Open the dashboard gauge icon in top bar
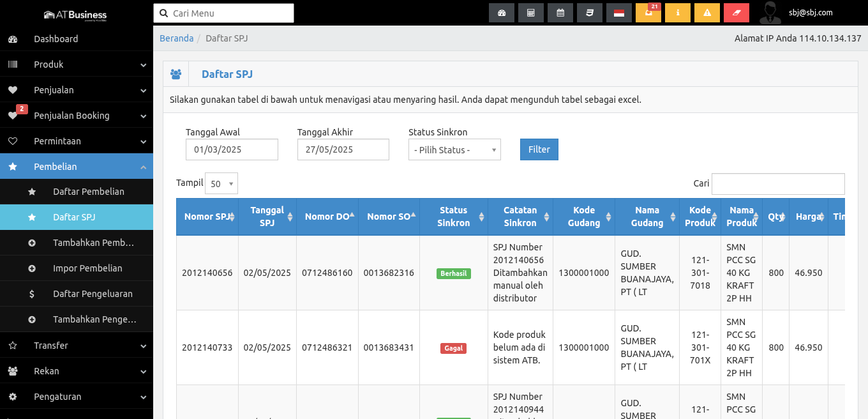Image resolution: width=868 pixels, height=419 pixels. (x=502, y=13)
